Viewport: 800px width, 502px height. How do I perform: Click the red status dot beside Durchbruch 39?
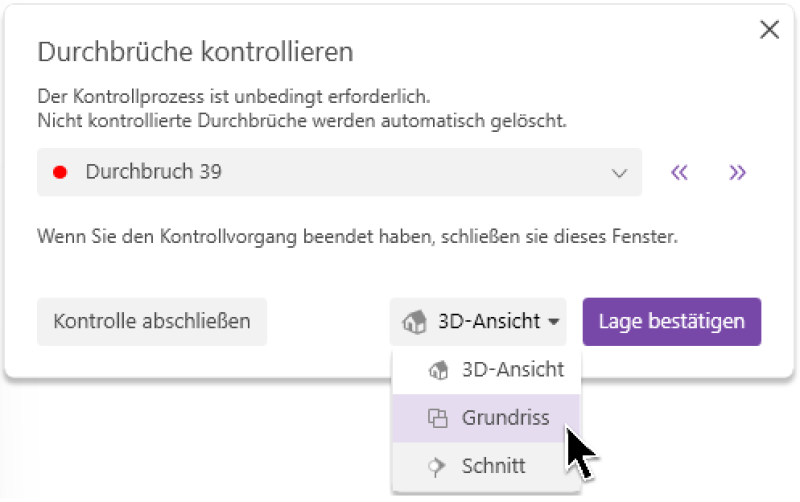pos(60,172)
